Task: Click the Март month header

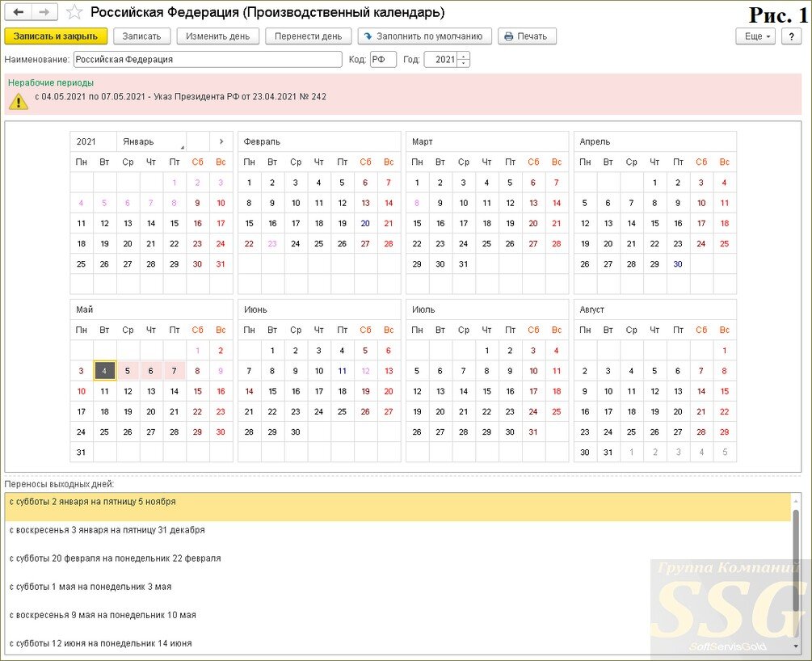Action: click(x=486, y=141)
